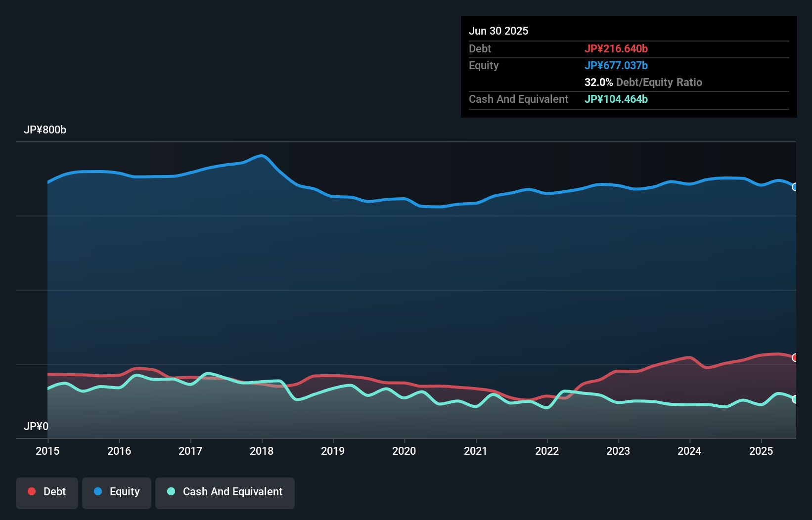The height and width of the screenshot is (520, 812).
Task: Click the Debt value JP¥216.640b in tooltip
Action: tap(616, 48)
